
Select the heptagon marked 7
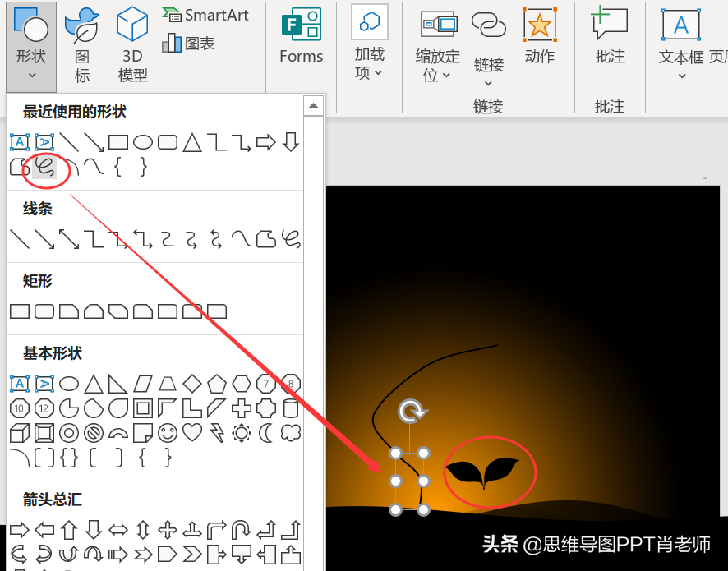(266, 384)
